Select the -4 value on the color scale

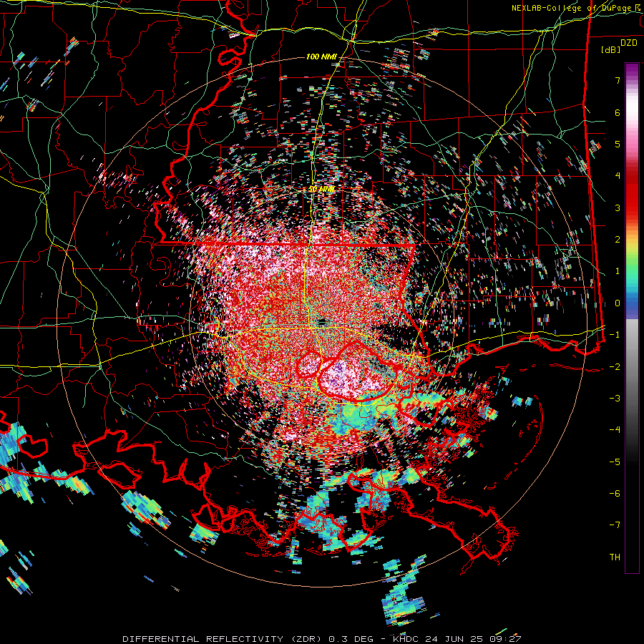click(615, 430)
